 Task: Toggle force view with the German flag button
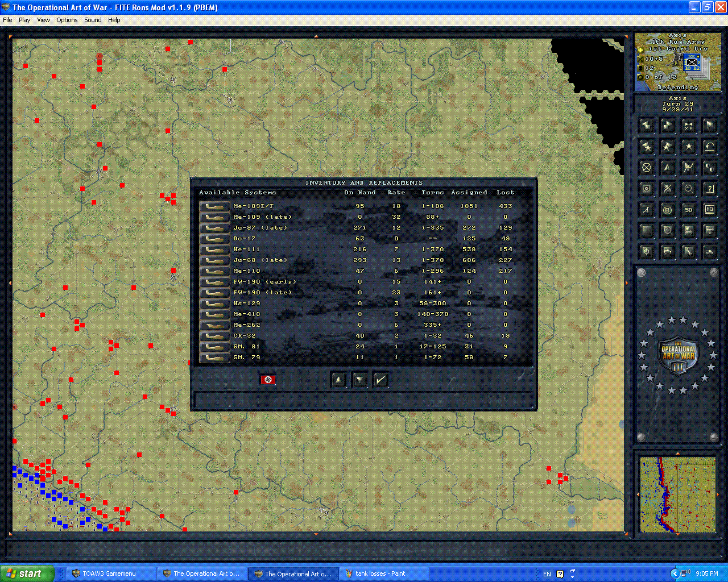click(268, 379)
